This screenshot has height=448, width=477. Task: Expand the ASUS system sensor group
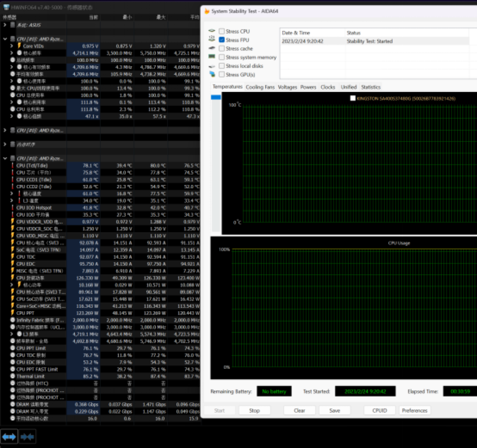tap(5, 24)
